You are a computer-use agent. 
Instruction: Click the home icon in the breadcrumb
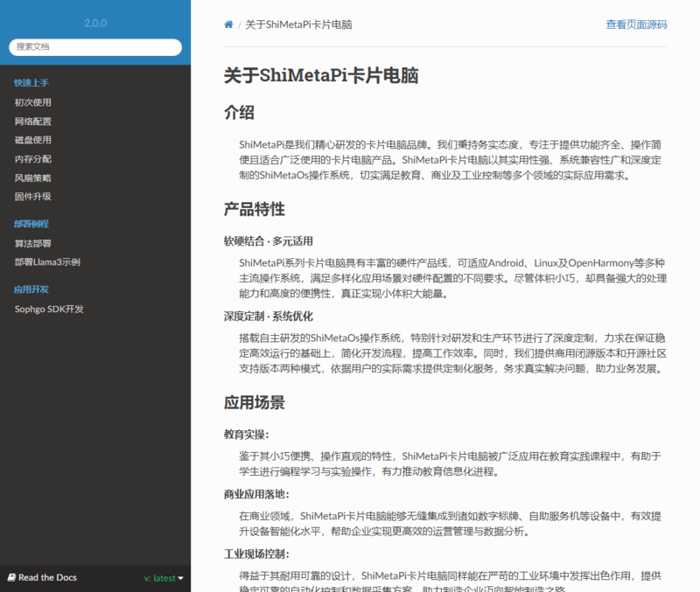click(228, 24)
